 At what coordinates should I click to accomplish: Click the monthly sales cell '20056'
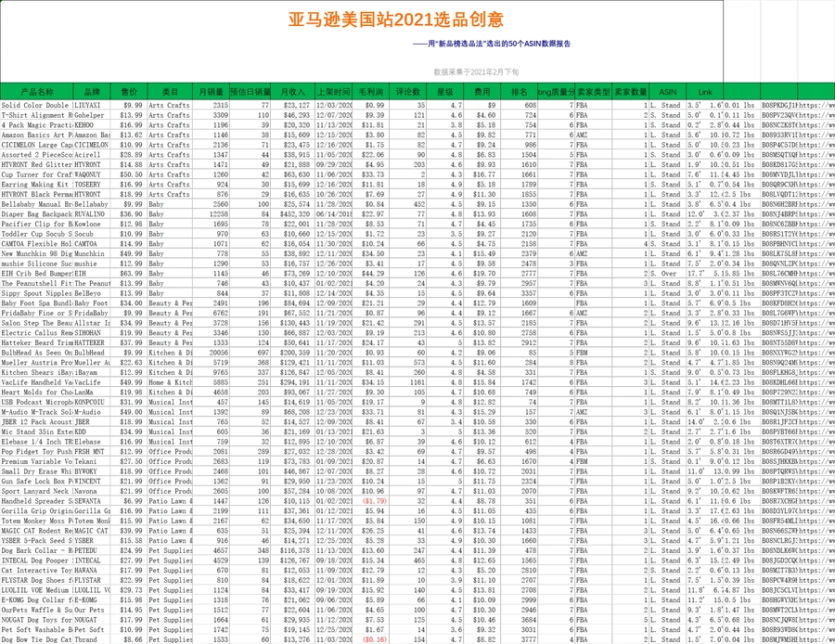click(x=211, y=353)
